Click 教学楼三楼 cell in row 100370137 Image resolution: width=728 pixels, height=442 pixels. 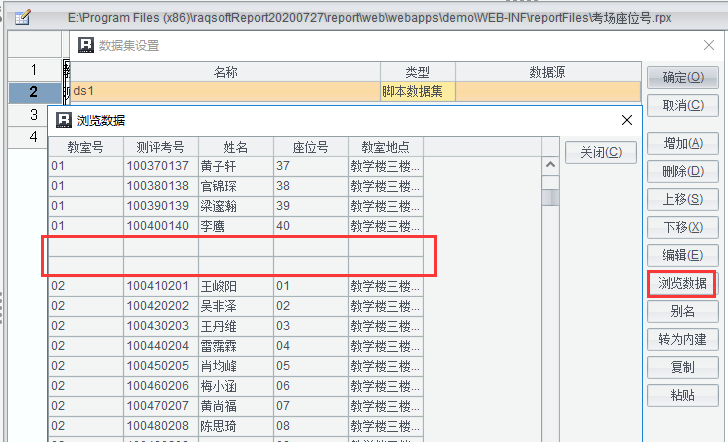386,166
